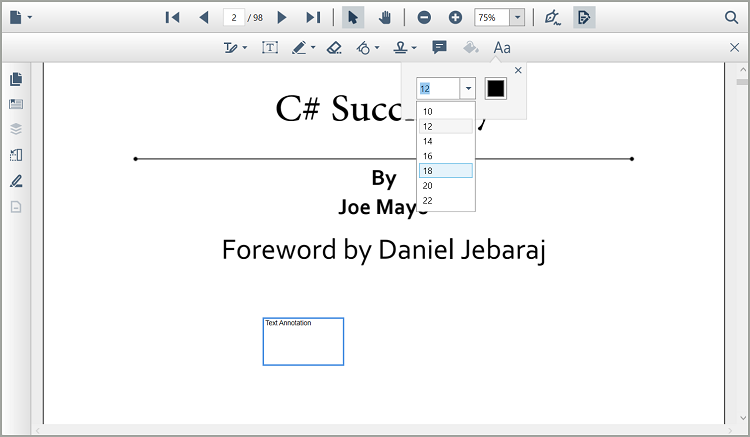Toggle the selection arrow tool

[x=353, y=17]
